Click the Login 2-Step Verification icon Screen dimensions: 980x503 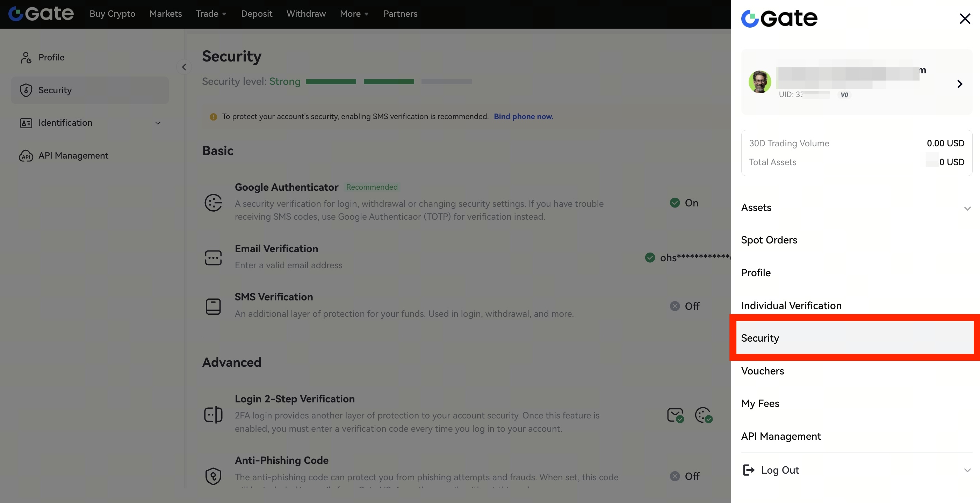(213, 414)
